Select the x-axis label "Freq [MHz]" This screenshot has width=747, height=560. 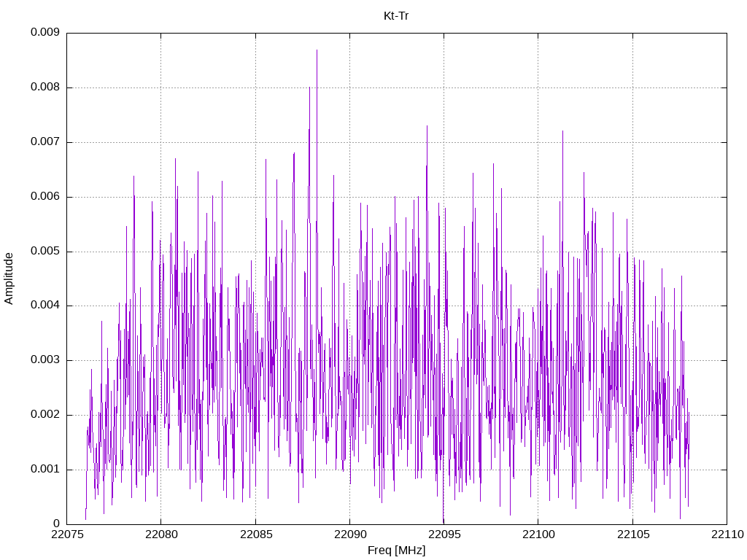pyautogui.click(x=396, y=551)
